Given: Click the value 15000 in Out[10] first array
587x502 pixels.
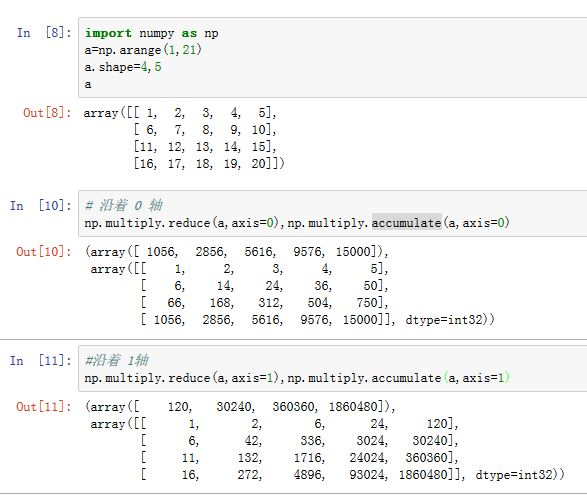Looking at the screenshot, I should [353, 252].
